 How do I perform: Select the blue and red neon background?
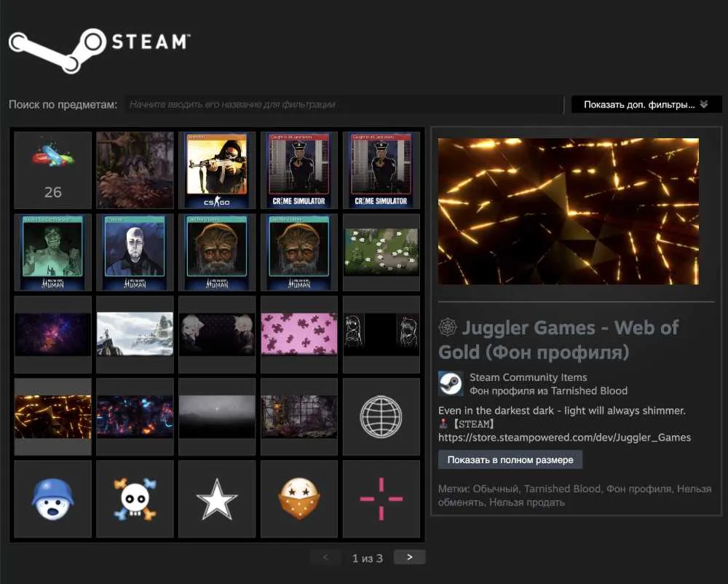pos(135,417)
